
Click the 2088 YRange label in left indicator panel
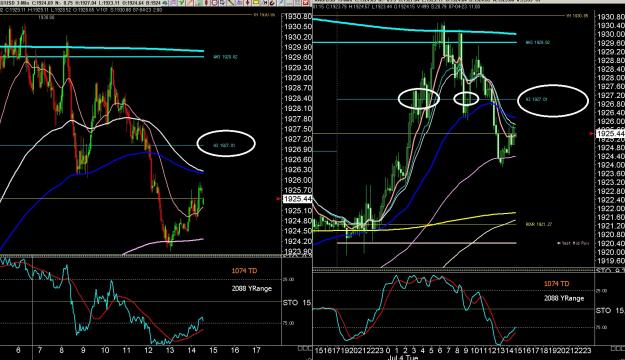[252, 288]
